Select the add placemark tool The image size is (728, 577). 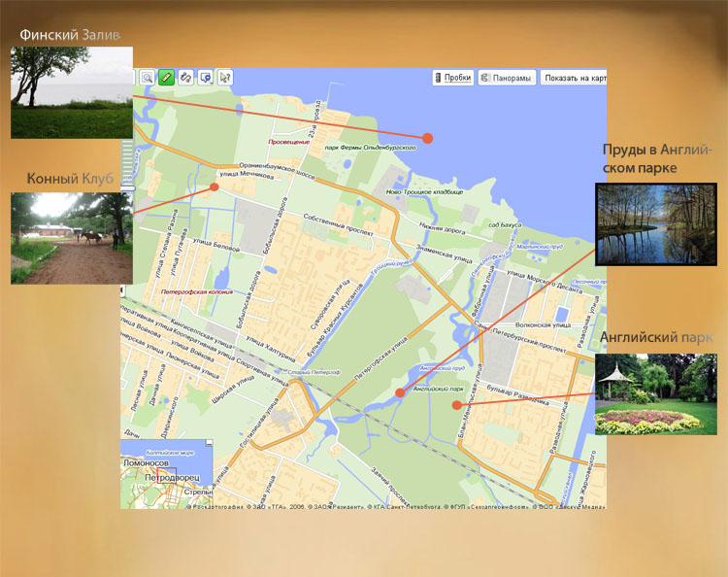[205, 77]
